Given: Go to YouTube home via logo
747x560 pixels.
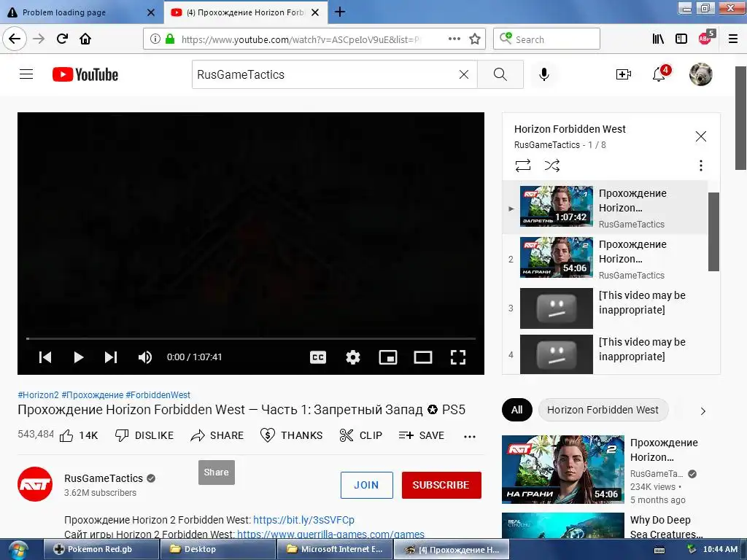Looking at the screenshot, I should click(x=85, y=74).
